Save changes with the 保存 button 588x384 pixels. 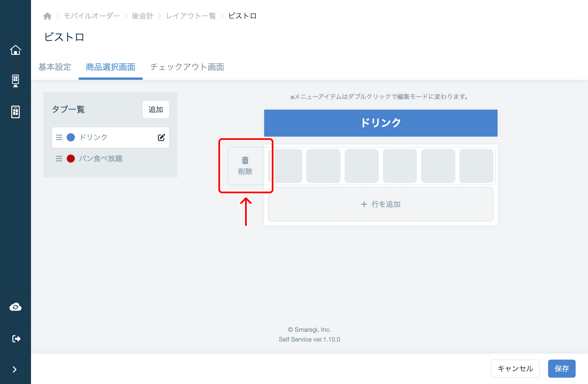(x=562, y=369)
